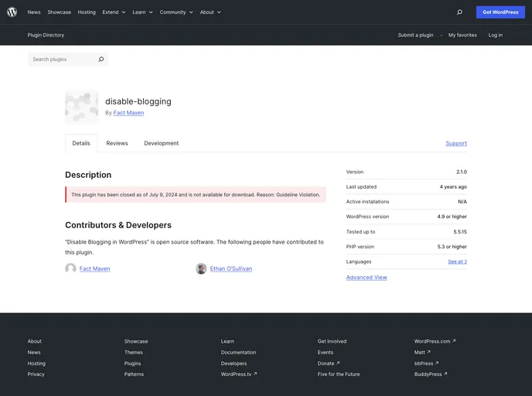
Task: Click footer bbPress external link
Action: [x=427, y=363]
